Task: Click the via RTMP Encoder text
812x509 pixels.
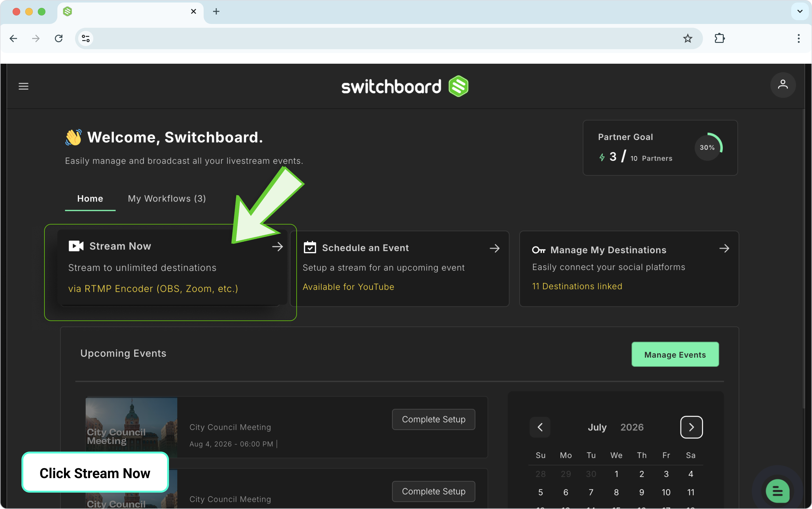Action: (x=153, y=289)
